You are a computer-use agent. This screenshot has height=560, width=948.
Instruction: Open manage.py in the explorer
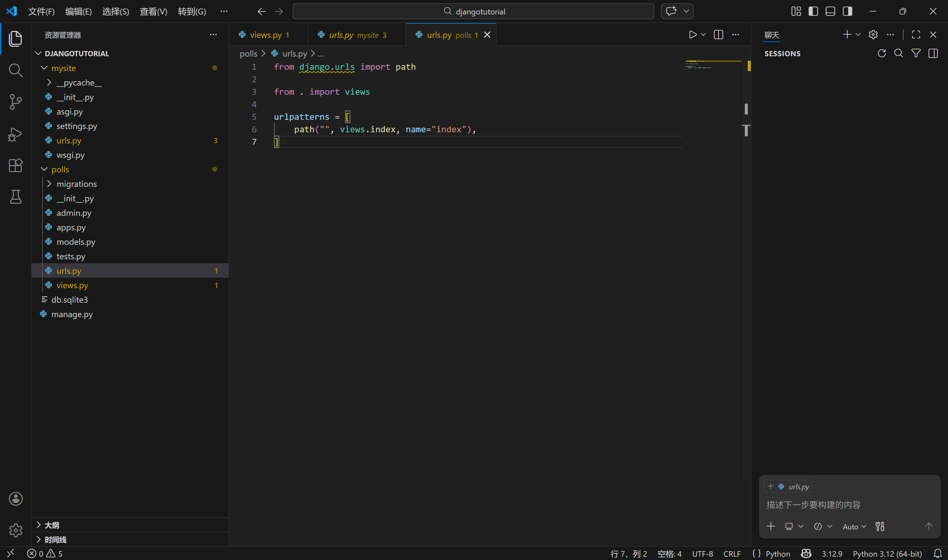[72, 314]
